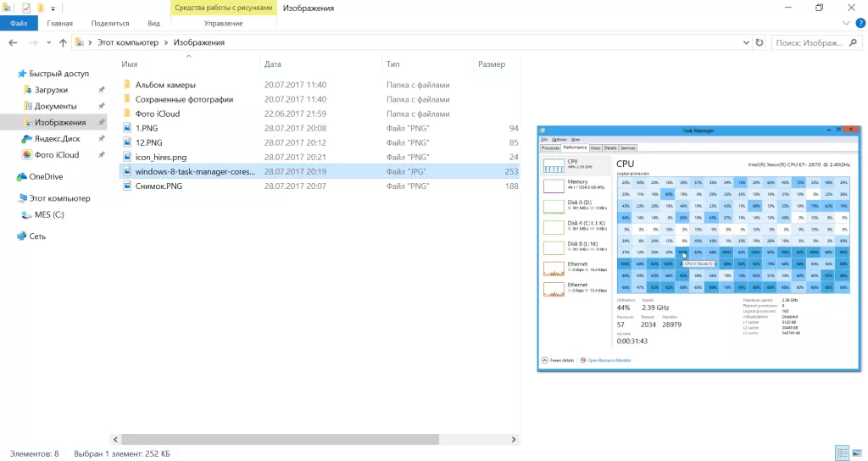Open the Файл menu
Screen dimensions: 868x461
pos(19,24)
